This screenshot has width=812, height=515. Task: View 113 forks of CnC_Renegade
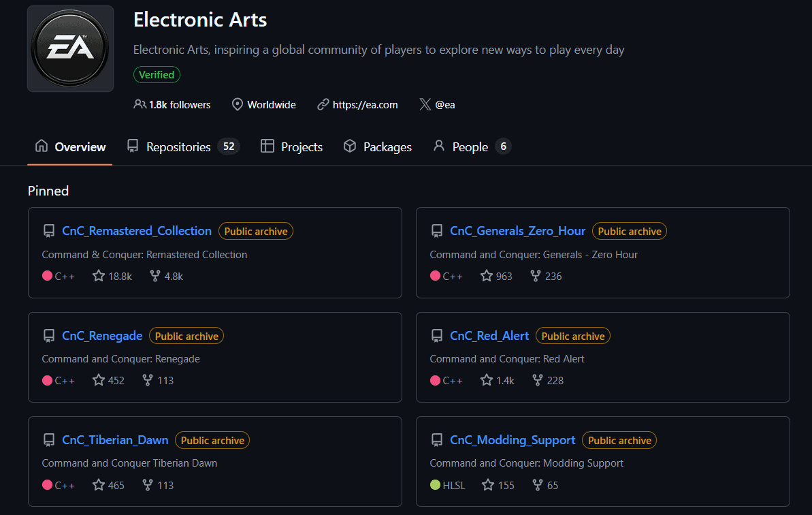pos(158,380)
